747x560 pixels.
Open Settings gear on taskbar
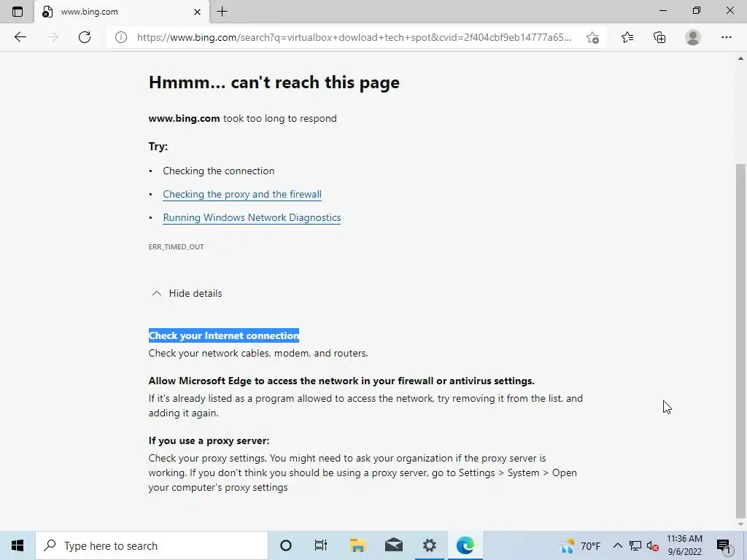click(x=429, y=545)
